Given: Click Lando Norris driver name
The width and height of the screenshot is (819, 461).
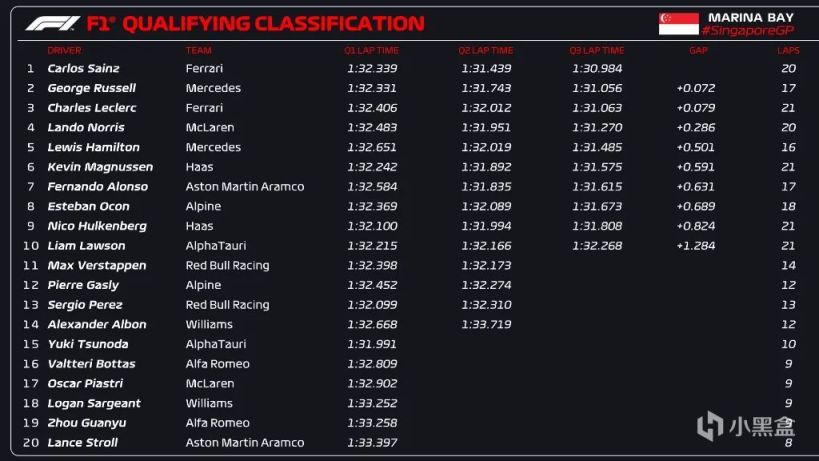Looking at the screenshot, I should click(x=86, y=127).
